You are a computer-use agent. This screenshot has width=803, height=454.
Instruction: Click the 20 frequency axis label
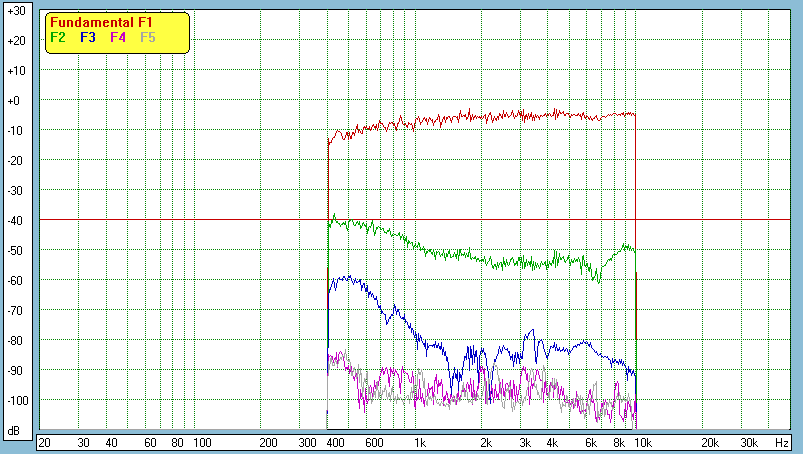[44, 442]
